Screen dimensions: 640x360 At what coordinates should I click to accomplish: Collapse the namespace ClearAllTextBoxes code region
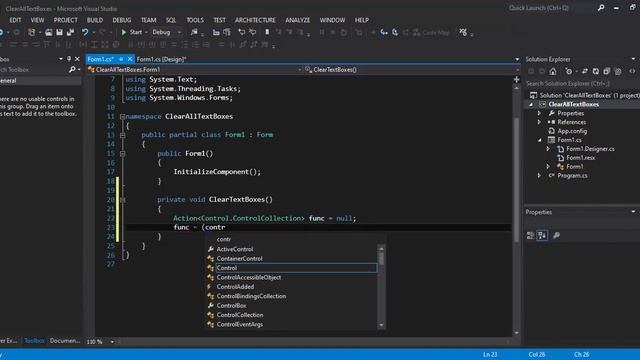[122, 117]
